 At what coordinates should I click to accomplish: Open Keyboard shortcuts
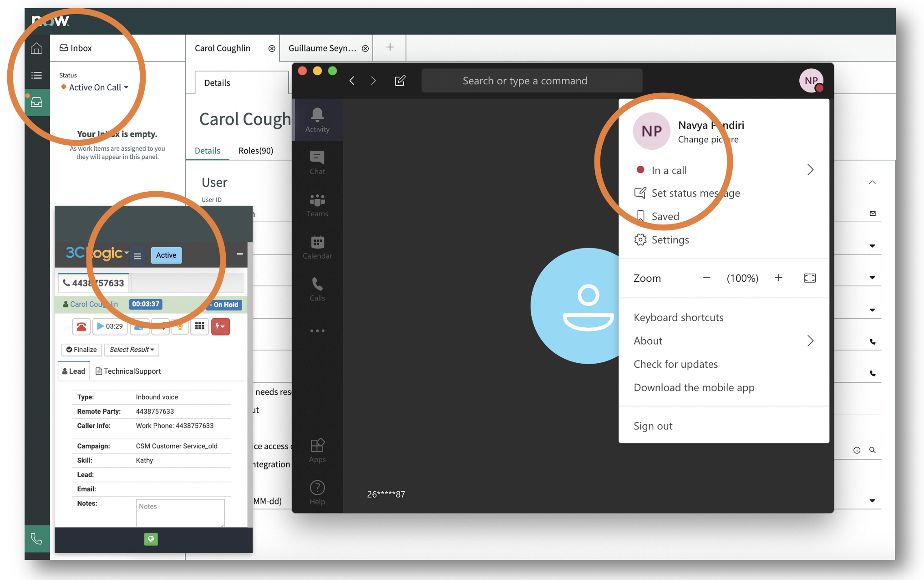[679, 318]
